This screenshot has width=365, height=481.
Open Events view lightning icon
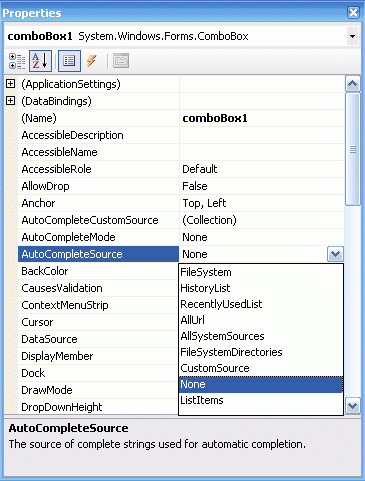coord(92,61)
